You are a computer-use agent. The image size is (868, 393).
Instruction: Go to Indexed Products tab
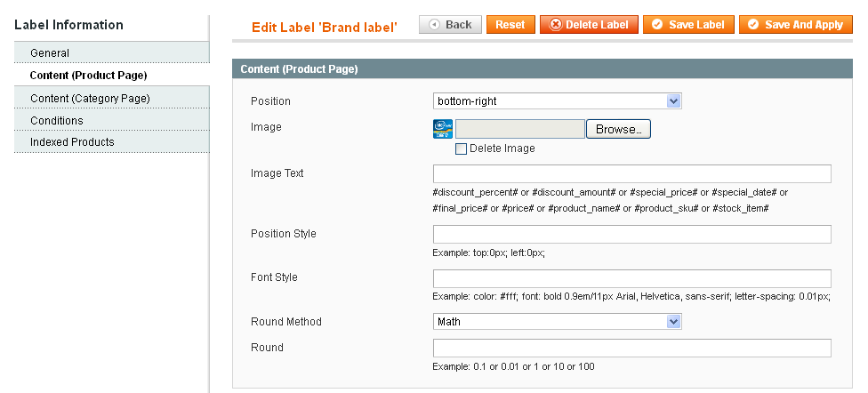click(72, 142)
